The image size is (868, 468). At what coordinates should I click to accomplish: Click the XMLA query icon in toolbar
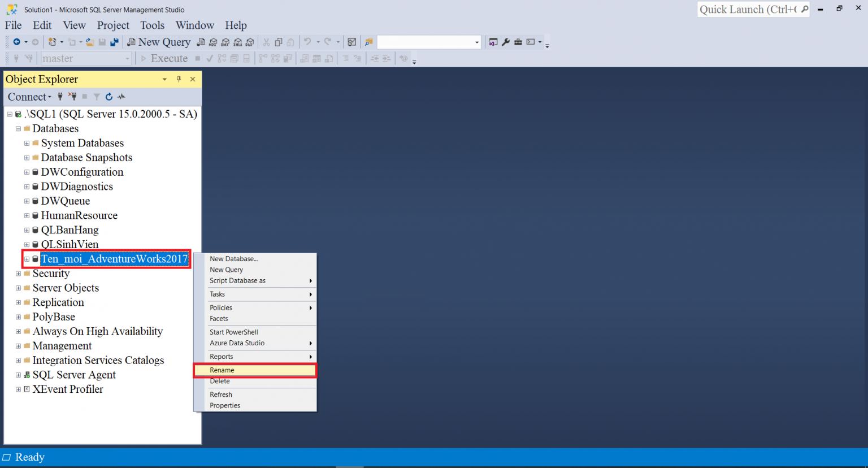(237, 42)
